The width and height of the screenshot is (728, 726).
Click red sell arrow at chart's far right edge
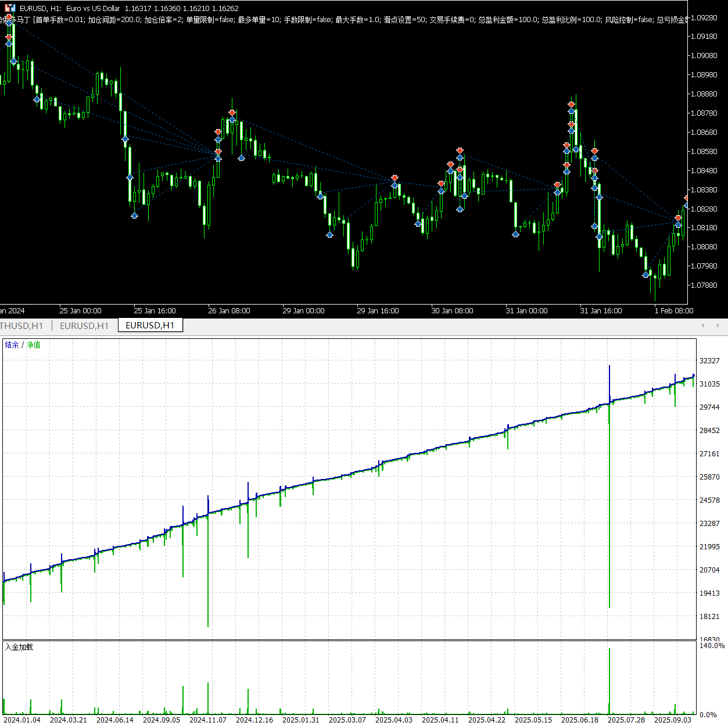(x=686, y=199)
